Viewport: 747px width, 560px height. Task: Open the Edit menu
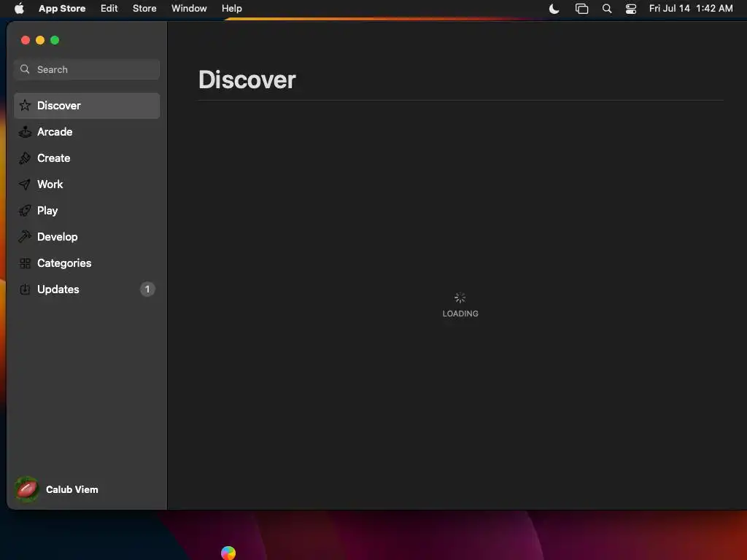coord(109,8)
